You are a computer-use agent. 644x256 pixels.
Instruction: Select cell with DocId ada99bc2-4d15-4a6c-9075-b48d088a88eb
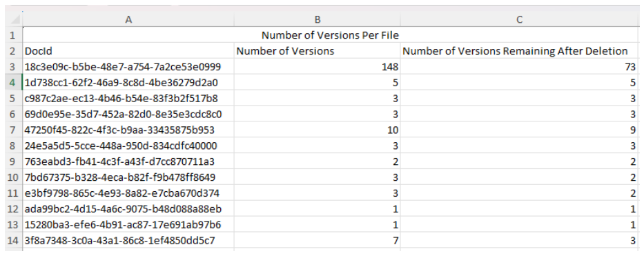[128, 209]
